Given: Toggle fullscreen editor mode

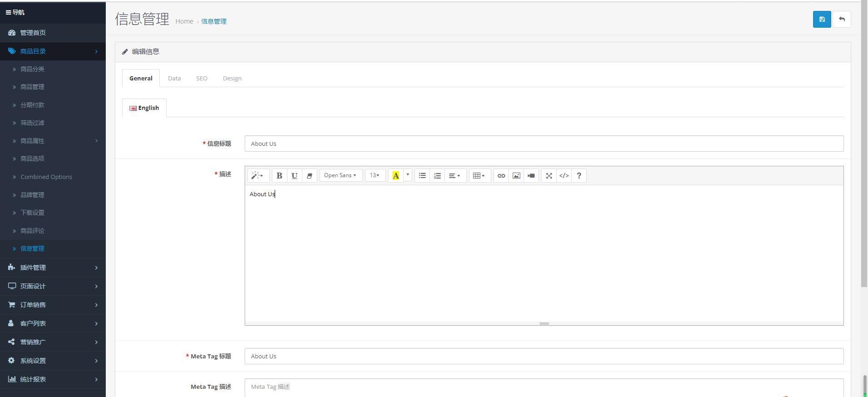Looking at the screenshot, I should tap(549, 176).
